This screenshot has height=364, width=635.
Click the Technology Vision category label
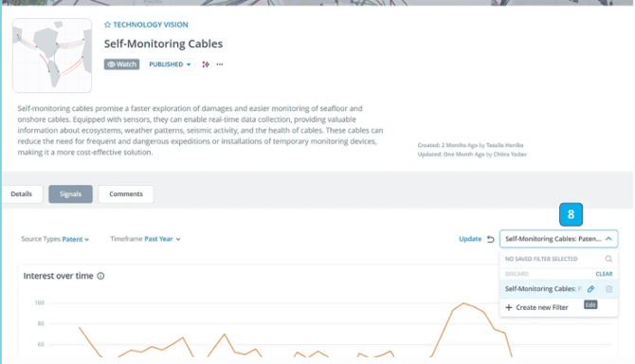(151, 25)
